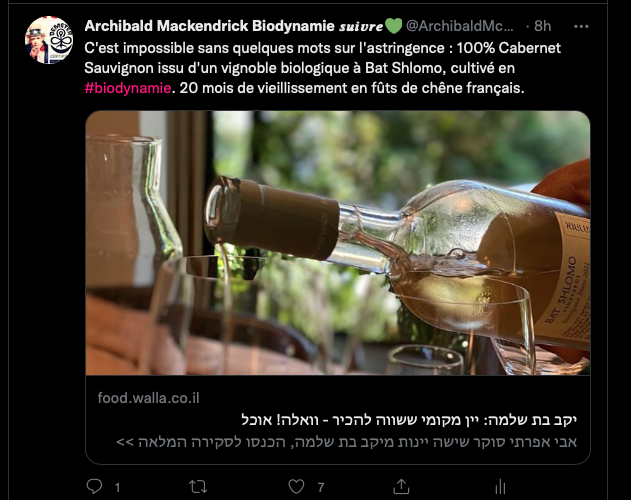Open the wine bottle preview image
The height and width of the screenshot is (500, 631).
click(338, 243)
